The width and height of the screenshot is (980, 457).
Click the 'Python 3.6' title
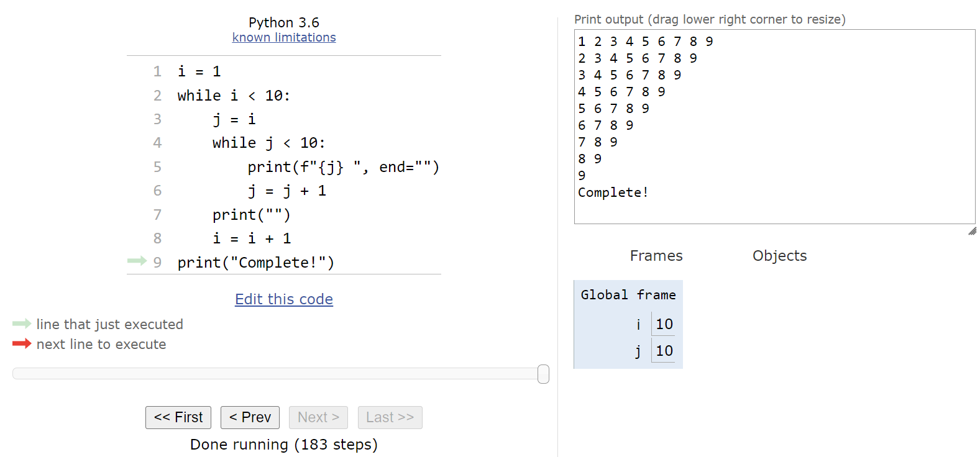[284, 22]
